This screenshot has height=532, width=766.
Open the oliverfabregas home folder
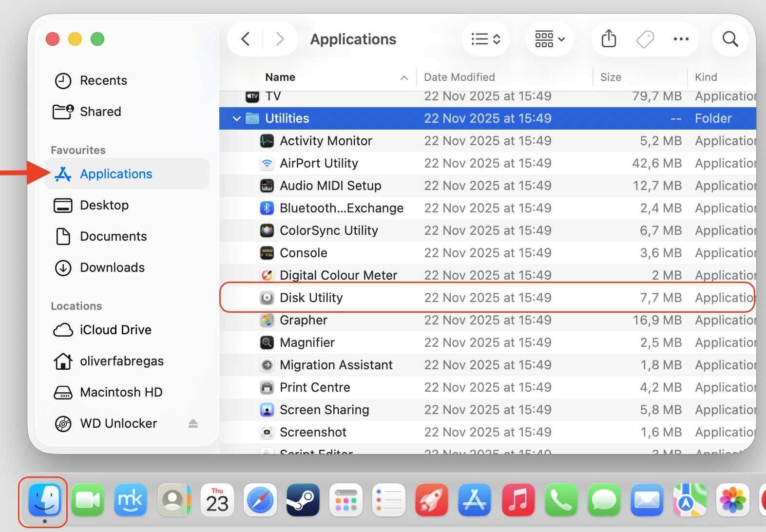(x=128, y=361)
